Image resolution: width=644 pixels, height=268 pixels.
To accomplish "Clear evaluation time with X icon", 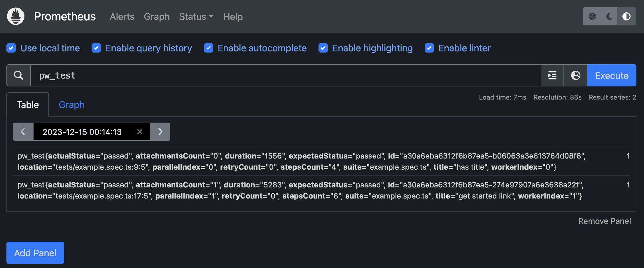I will tap(140, 132).
